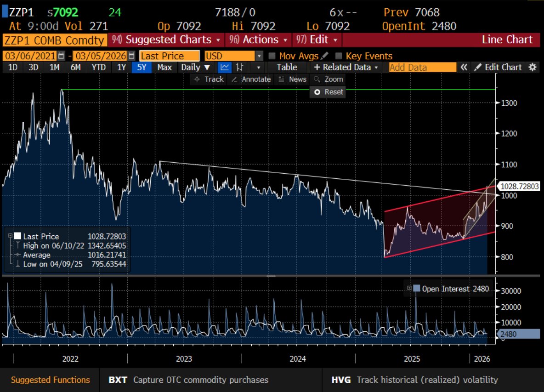Activate the Annotate pencil tool

[251, 80]
